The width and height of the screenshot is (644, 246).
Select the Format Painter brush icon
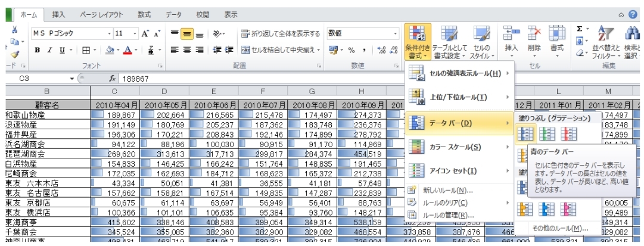tap(14, 54)
